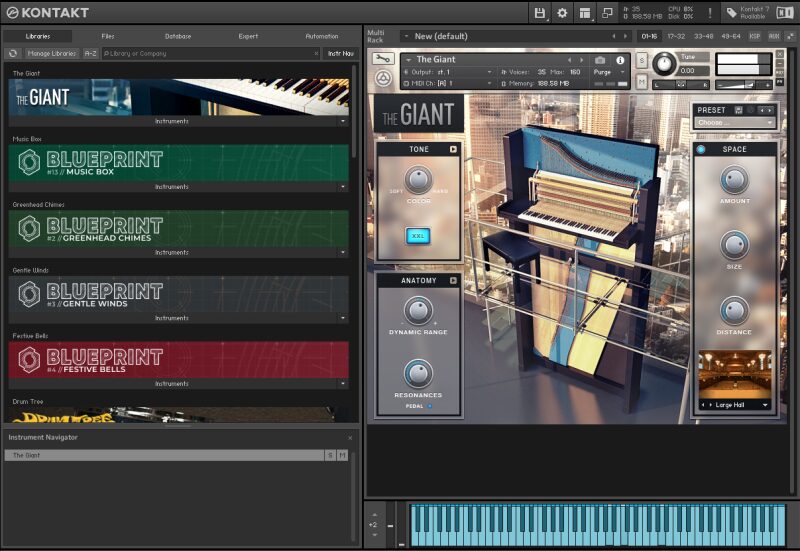Toggle the XXL button in Tone panel
This screenshot has width=800, height=551.
pyautogui.click(x=418, y=236)
